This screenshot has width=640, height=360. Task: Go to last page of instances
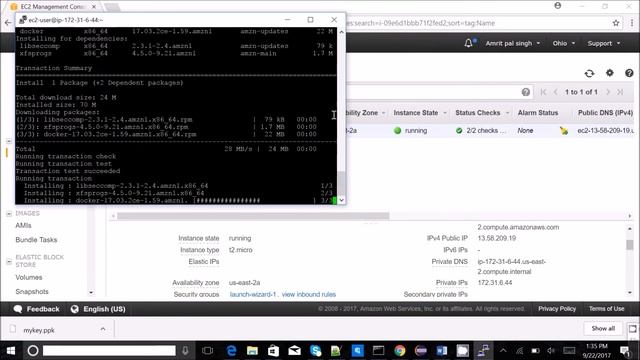tap(620, 92)
